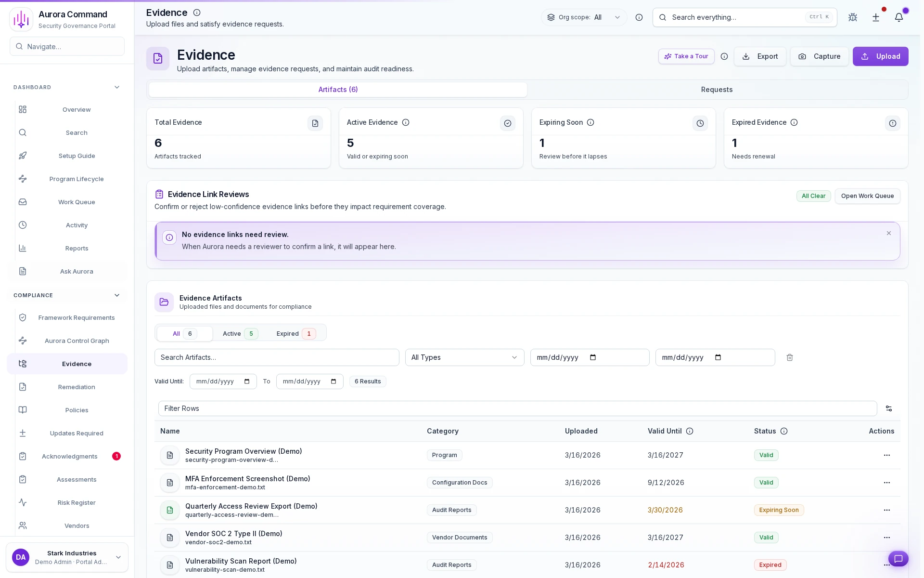924x578 pixels.
Task: Click the Search Artifacts input field
Action: 277,357
